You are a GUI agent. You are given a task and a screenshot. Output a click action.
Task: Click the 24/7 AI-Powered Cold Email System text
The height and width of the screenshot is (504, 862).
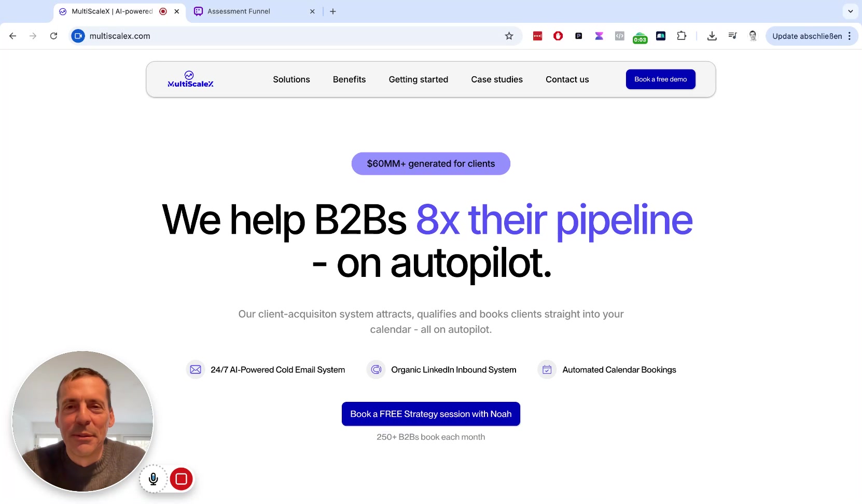coord(278,370)
